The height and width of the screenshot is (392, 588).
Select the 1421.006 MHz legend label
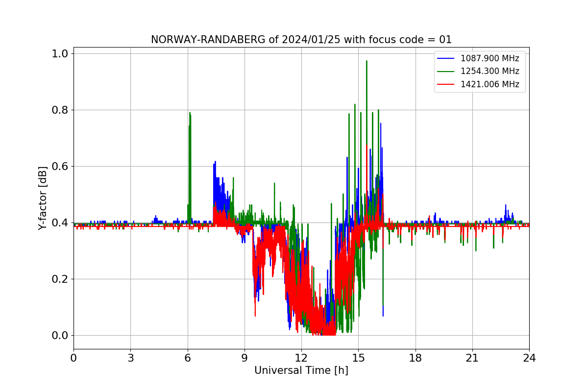490,84
